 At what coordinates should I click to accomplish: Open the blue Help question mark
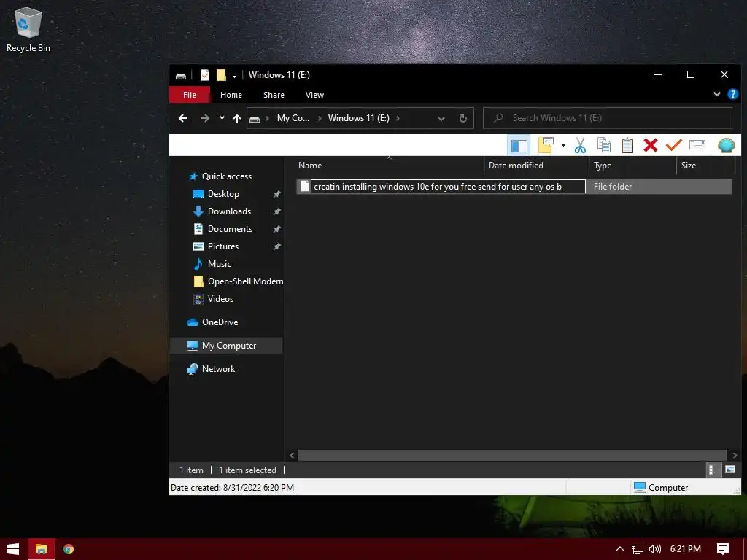coord(732,94)
